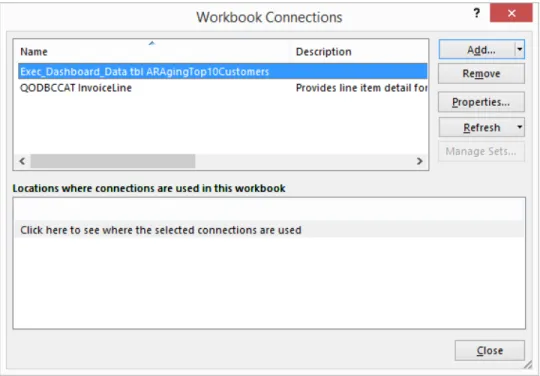
Task: Click the red X close icon
Action: (x=511, y=13)
